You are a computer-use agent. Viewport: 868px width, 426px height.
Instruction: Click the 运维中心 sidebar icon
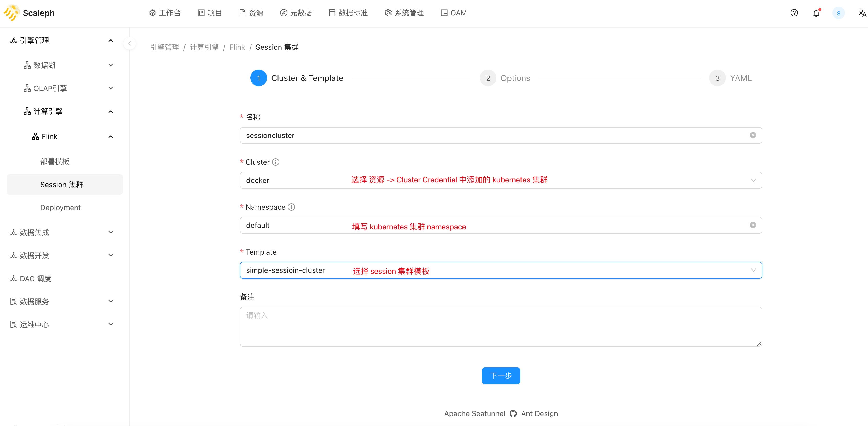click(x=14, y=324)
